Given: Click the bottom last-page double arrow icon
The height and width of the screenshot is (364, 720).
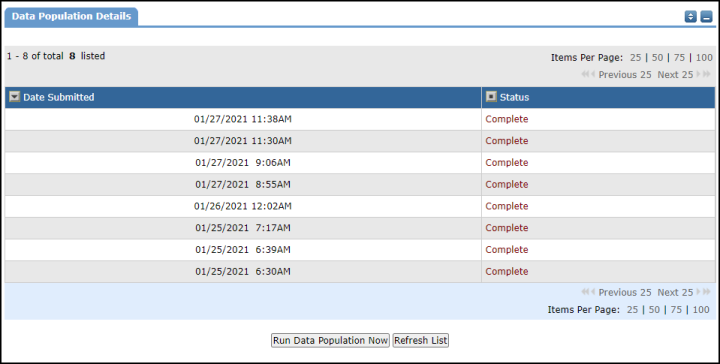Looking at the screenshot, I should [x=707, y=292].
